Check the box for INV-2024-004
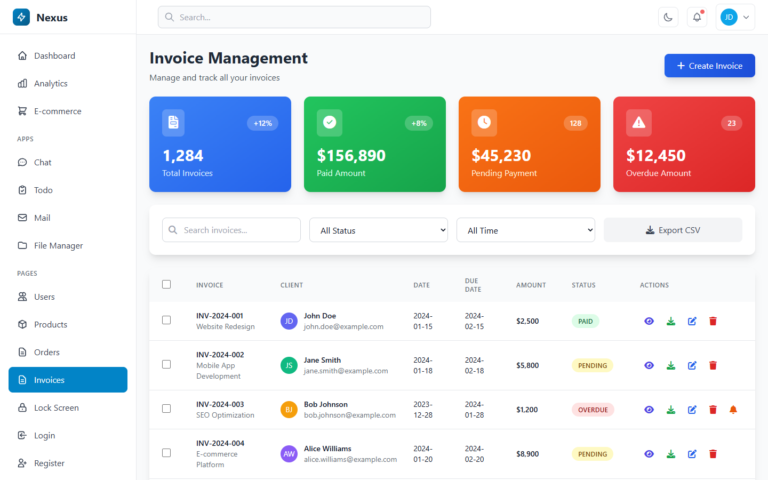 [167, 453]
